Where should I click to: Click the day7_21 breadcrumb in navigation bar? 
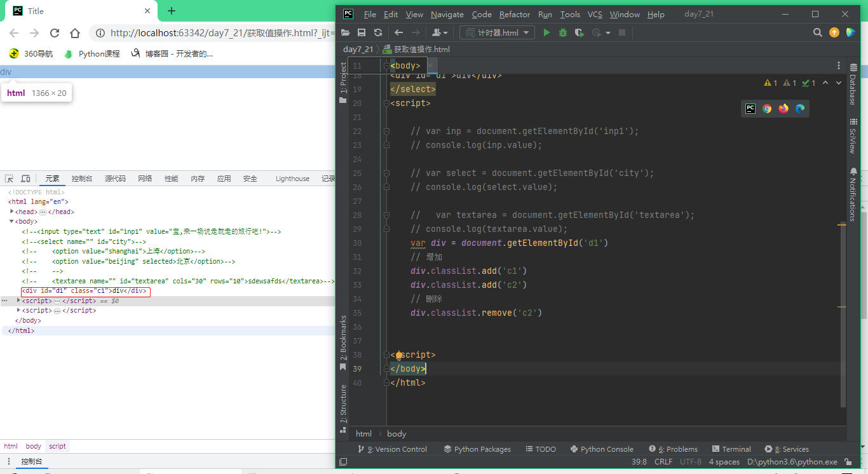pyautogui.click(x=358, y=49)
